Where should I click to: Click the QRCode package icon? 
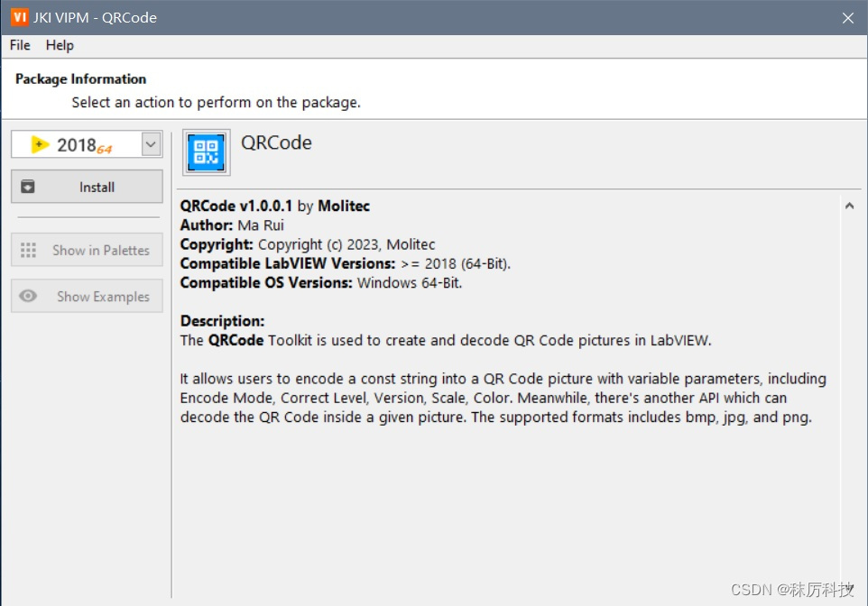point(207,152)
